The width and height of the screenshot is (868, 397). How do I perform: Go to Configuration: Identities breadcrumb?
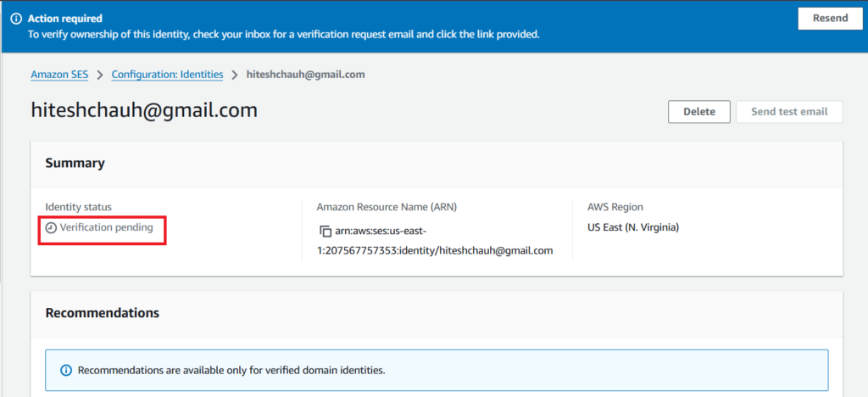pyautogui.click(x=167, y=75)
